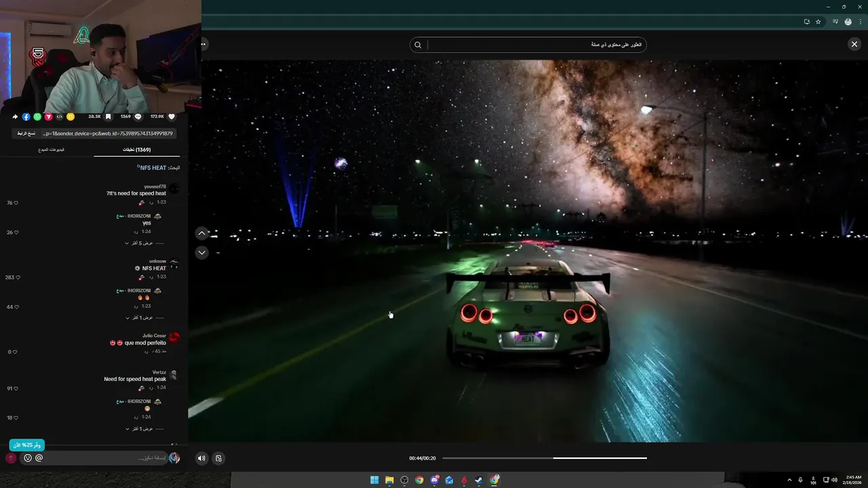Mute the video with the speaker icon

tap(201, 458)
